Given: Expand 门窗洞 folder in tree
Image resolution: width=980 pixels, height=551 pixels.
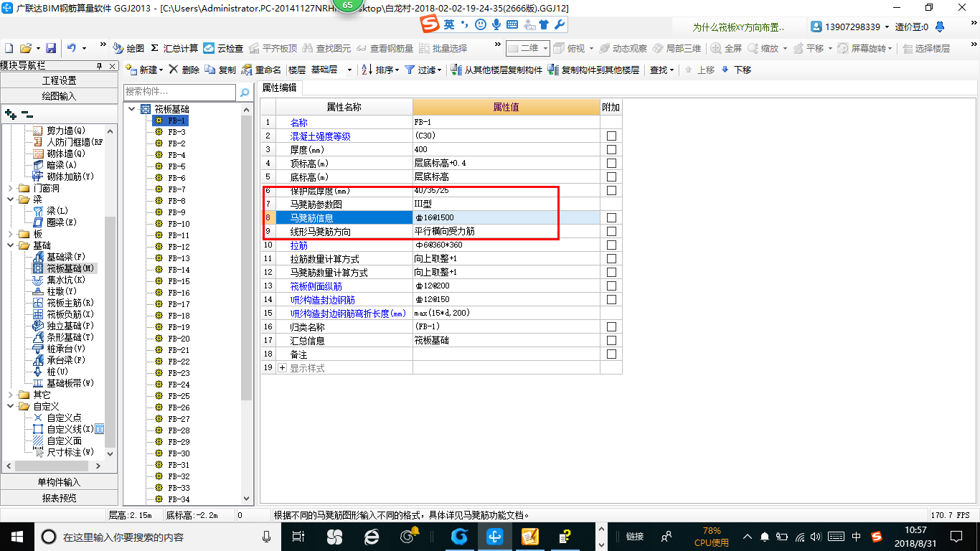Looking at the screenshot, I should pyautogui.click(x=10, y=188).
